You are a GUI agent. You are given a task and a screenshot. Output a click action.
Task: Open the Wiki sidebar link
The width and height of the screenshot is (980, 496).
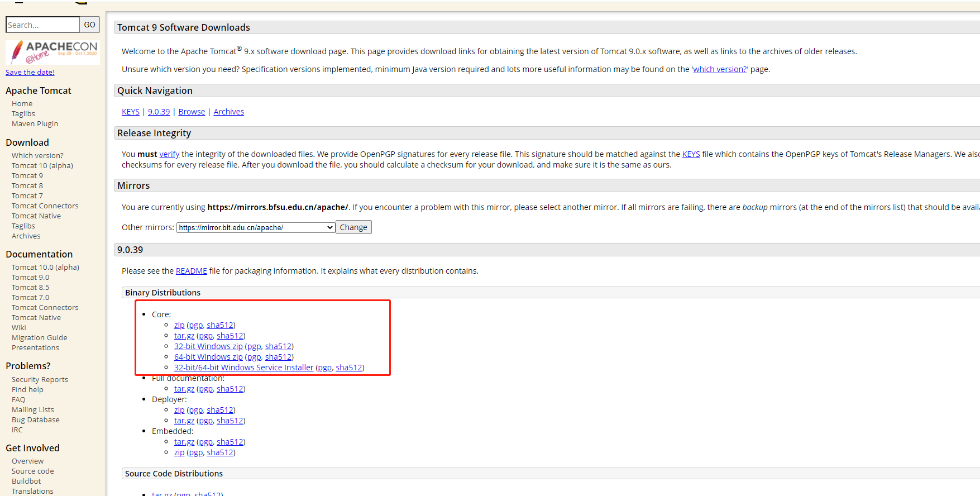tap(19, 328)
